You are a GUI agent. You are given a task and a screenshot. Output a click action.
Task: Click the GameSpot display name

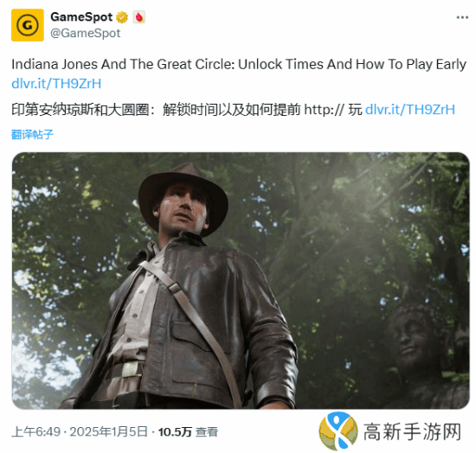click(81, 17)
